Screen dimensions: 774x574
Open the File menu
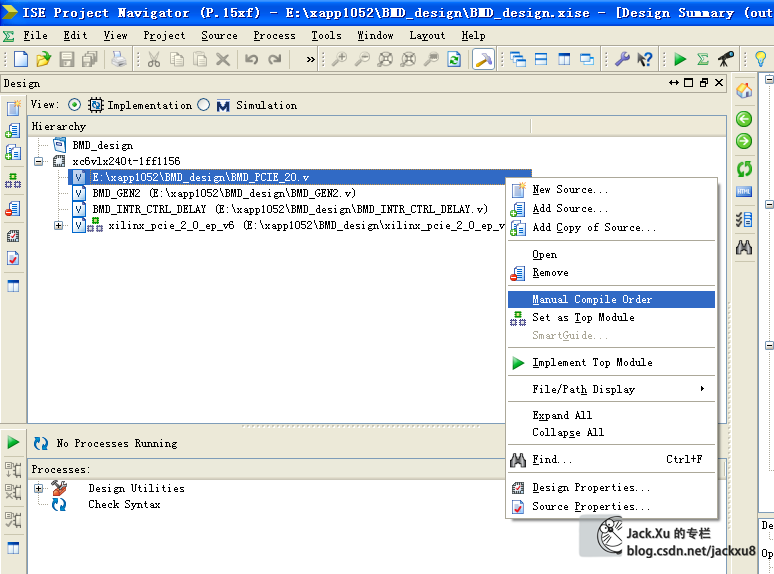[36, 36]
